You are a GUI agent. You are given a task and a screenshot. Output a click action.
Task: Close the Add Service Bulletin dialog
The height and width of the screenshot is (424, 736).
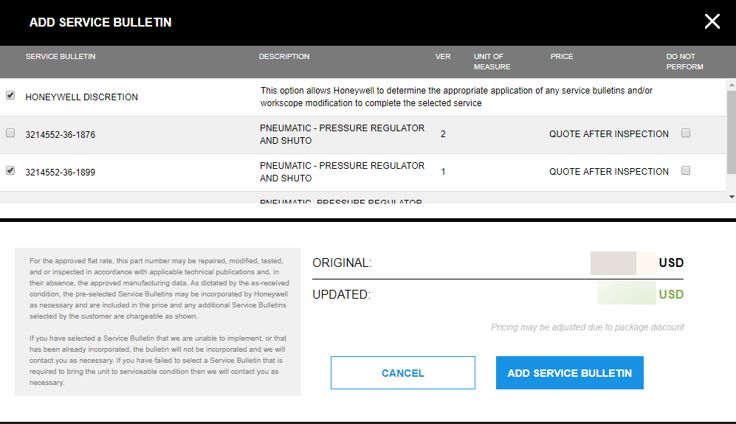[x=712, y=21]
